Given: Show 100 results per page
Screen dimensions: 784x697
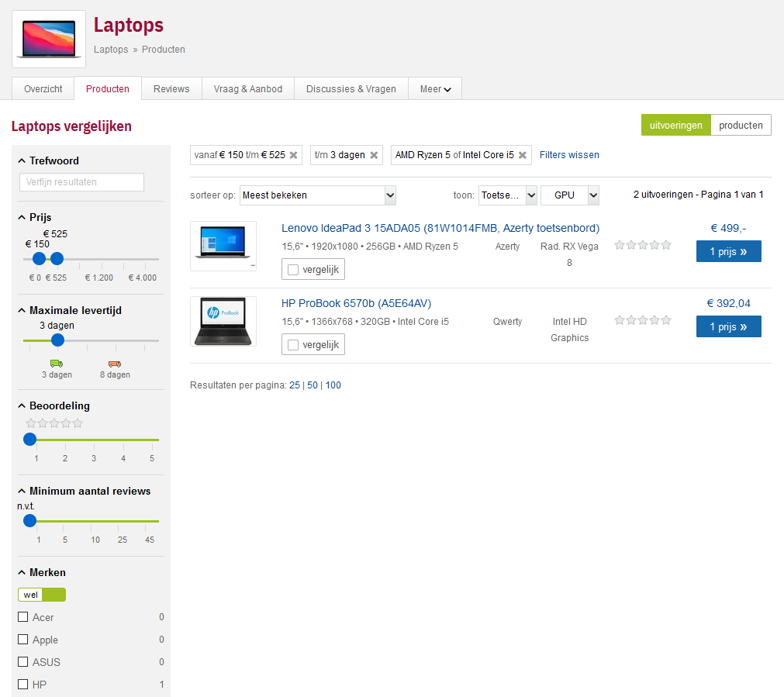Looking at the screenshot, I should [333, 385].
